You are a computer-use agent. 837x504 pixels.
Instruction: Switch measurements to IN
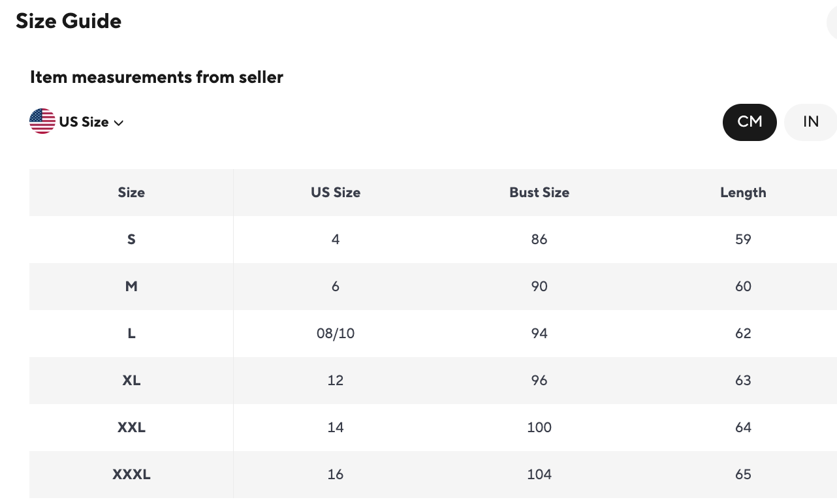tap(810, 122)
